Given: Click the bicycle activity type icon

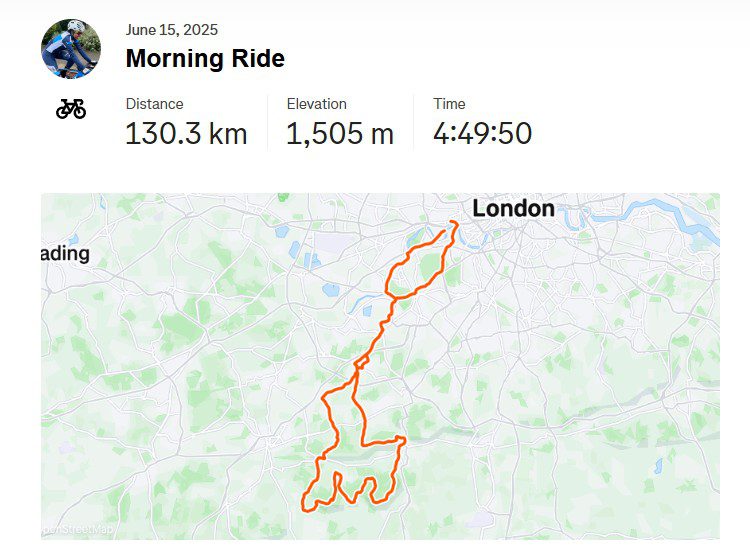Looking at the screenshot, I should coord(71,109).
